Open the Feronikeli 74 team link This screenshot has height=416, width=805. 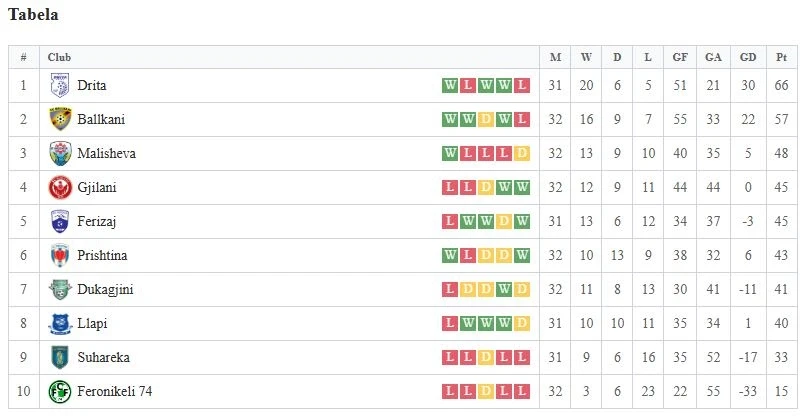[x=114, y=391]
